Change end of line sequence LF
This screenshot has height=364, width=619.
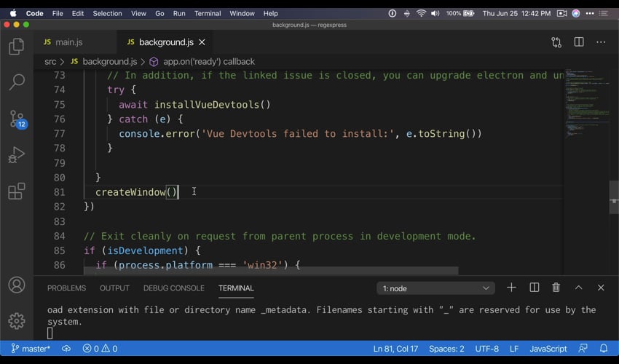(514, 349)
